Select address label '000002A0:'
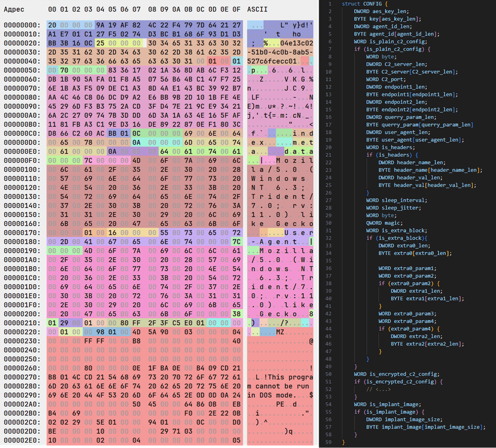 [22, 404]
